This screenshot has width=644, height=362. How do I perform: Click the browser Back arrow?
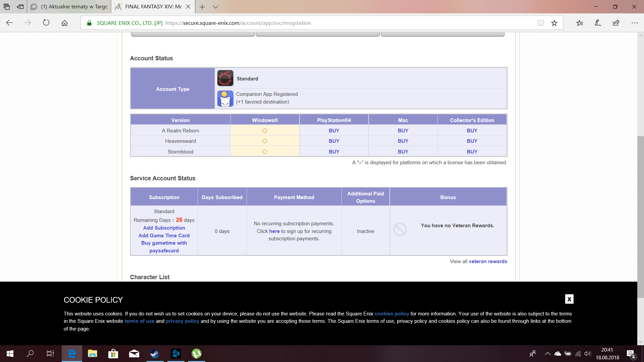point(9,23)
